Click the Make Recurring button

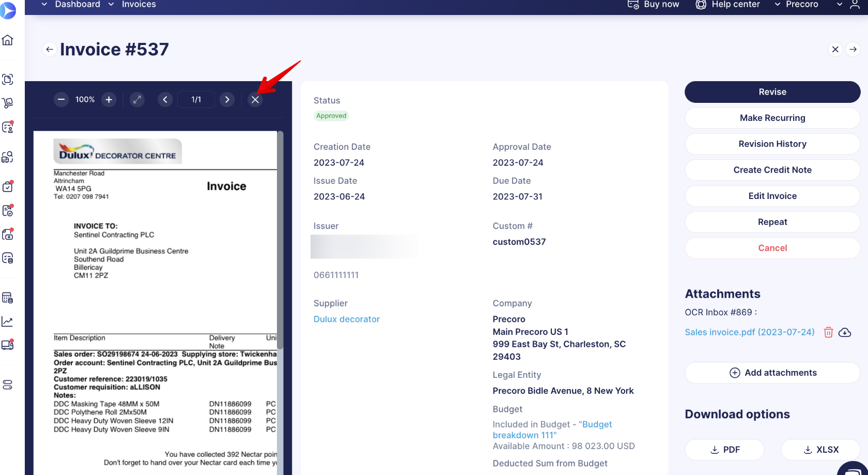(772, 118)
